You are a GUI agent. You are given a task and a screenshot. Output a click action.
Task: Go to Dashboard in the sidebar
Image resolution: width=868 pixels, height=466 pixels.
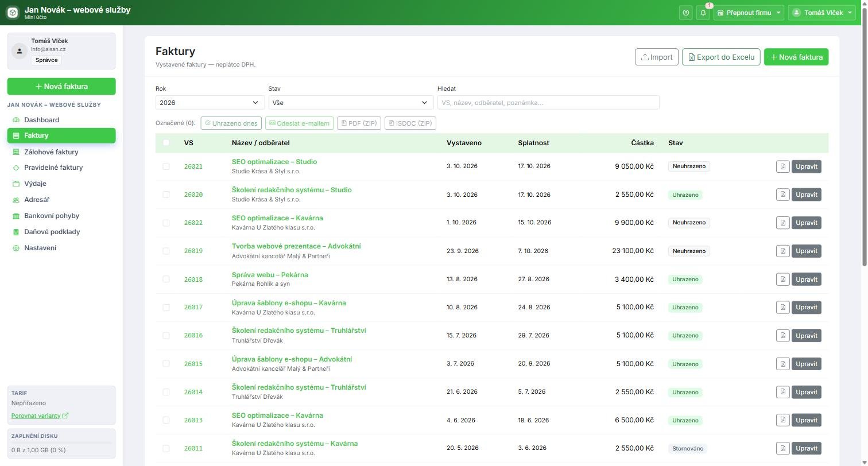(61, 120)
